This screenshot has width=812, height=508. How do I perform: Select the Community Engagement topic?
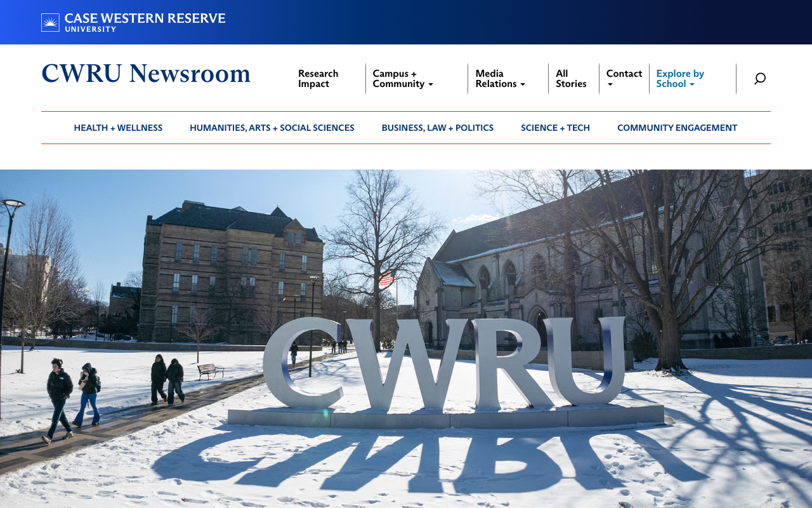click(x=678, y=128)
